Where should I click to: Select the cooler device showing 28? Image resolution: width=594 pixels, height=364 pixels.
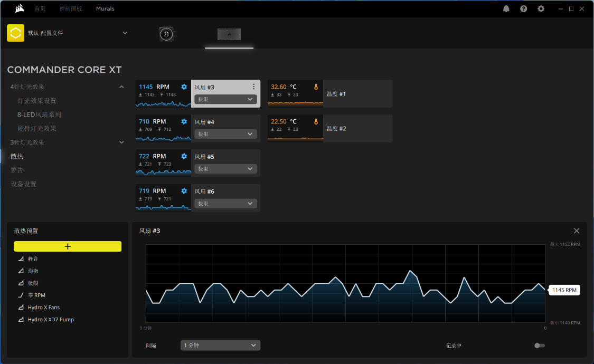click(x=166, y=34)
